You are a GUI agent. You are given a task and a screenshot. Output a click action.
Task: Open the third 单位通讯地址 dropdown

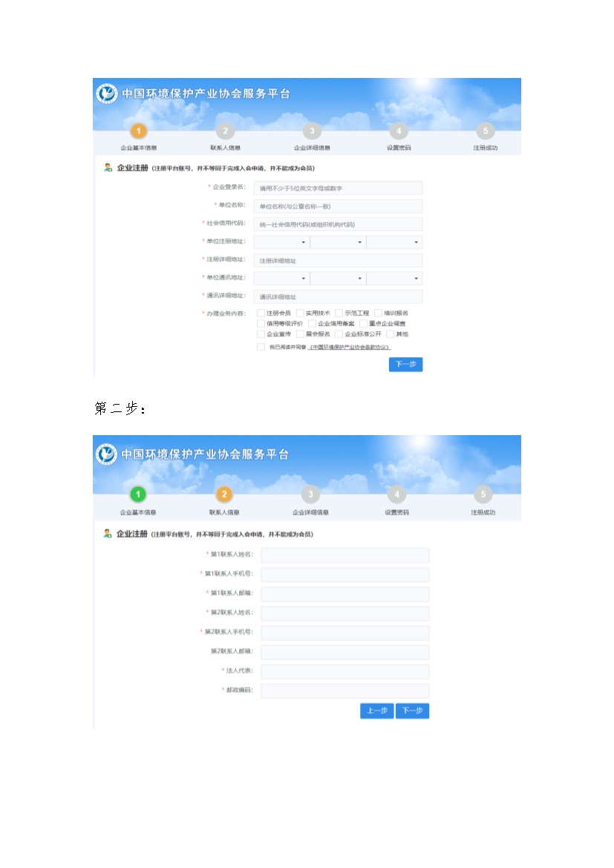[394, 278]
